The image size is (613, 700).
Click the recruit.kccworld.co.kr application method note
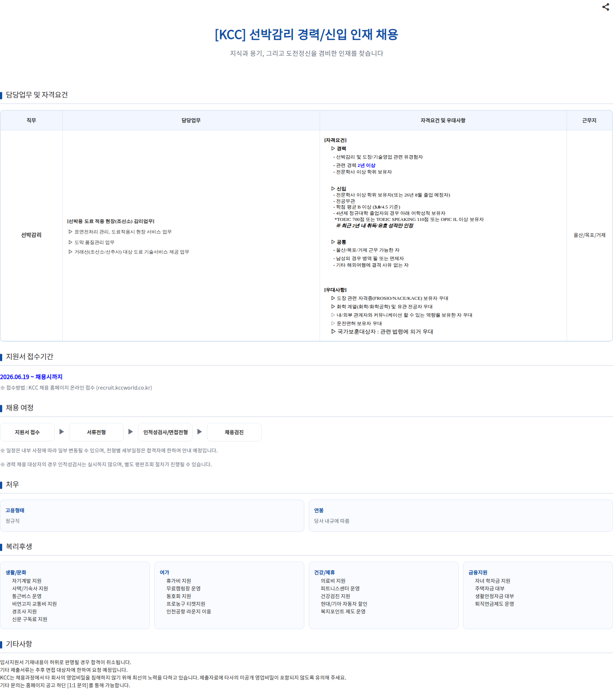pos(76,388)
